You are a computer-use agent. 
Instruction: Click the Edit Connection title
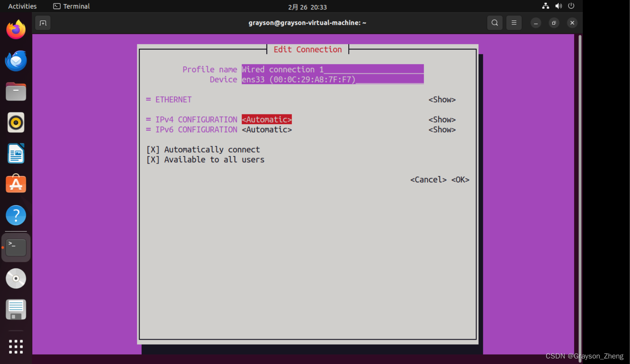(308, 50)
